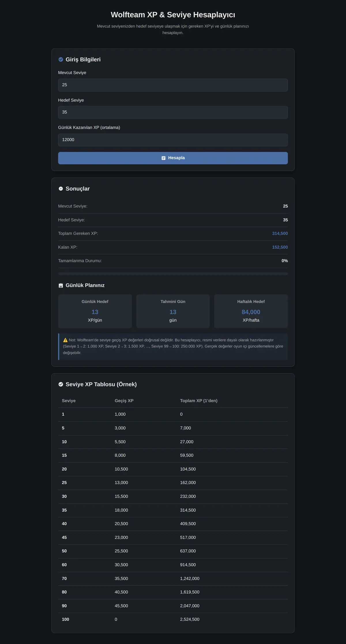The height and width of the screenshot is (644, 346).
Task: Click the completion progress bar
Action: pyautogui.click(x=173, y=274)
